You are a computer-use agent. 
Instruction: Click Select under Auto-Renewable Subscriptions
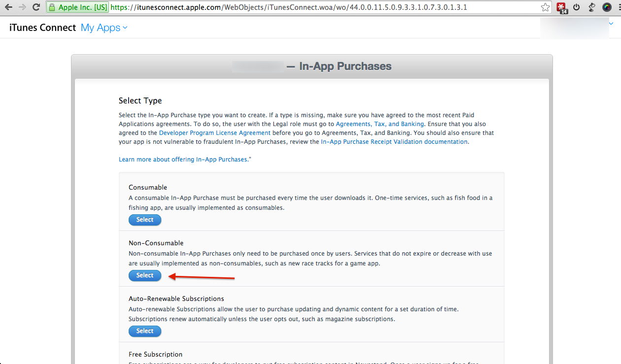(145, 331)
